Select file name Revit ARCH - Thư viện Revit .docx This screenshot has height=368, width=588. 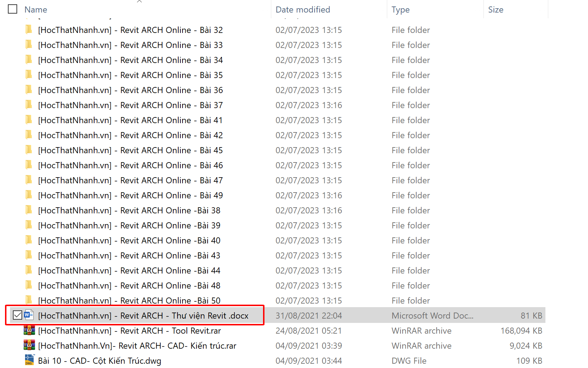[143, 316]
